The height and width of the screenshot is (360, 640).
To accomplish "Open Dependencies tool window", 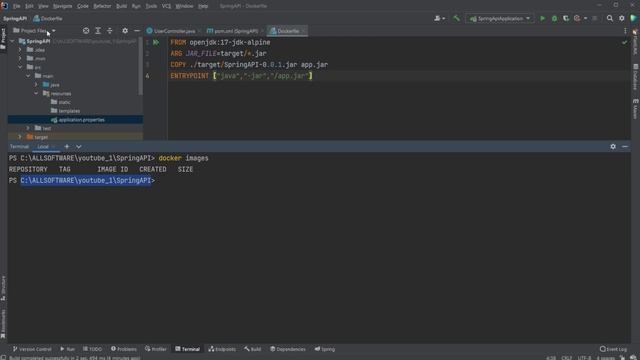I will click(x=288, y=349).
